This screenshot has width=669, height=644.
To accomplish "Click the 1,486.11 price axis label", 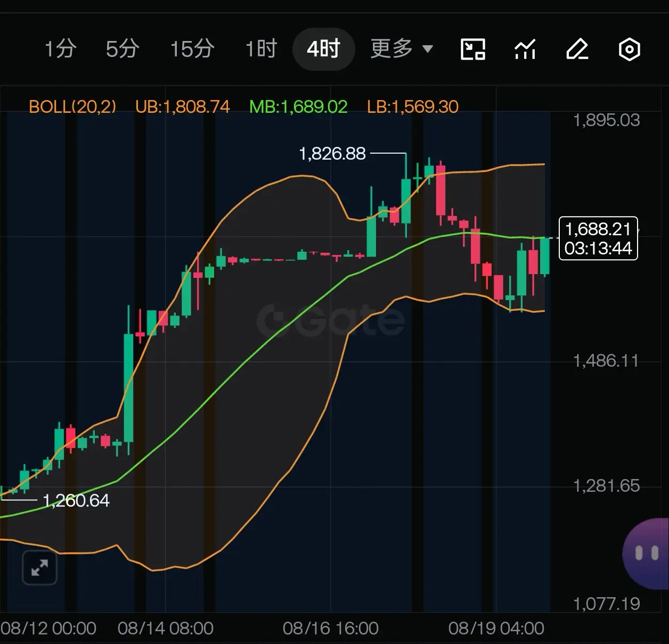I will coord(606,361).
